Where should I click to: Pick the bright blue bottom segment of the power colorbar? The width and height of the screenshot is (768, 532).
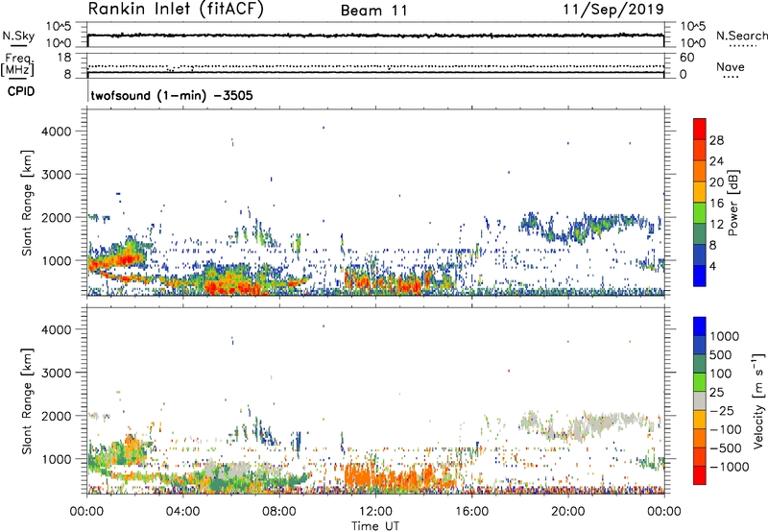pyautogui.click(x=700, y=276)
